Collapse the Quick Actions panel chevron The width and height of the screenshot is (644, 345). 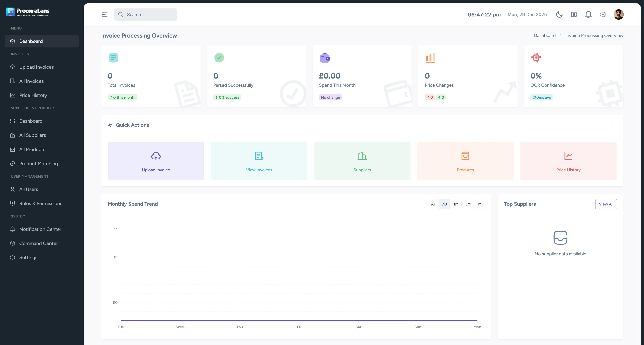pyautogui.click(x=611, y=125)
